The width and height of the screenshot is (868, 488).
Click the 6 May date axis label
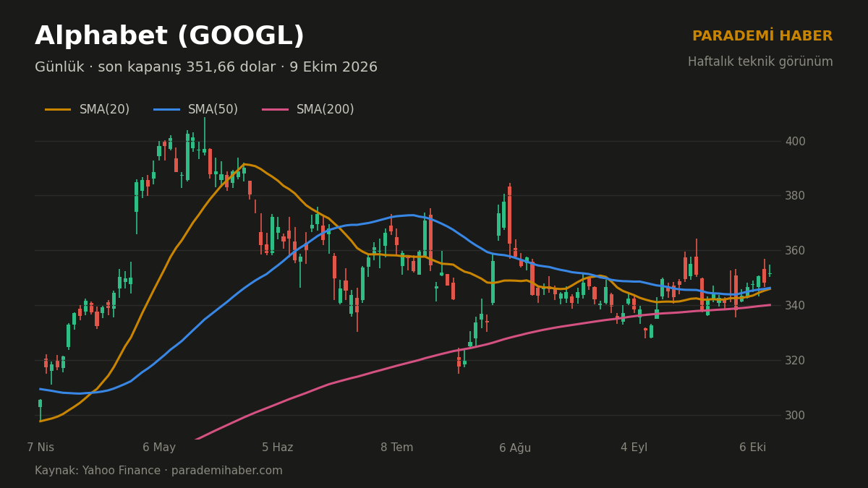click(159, 448)
